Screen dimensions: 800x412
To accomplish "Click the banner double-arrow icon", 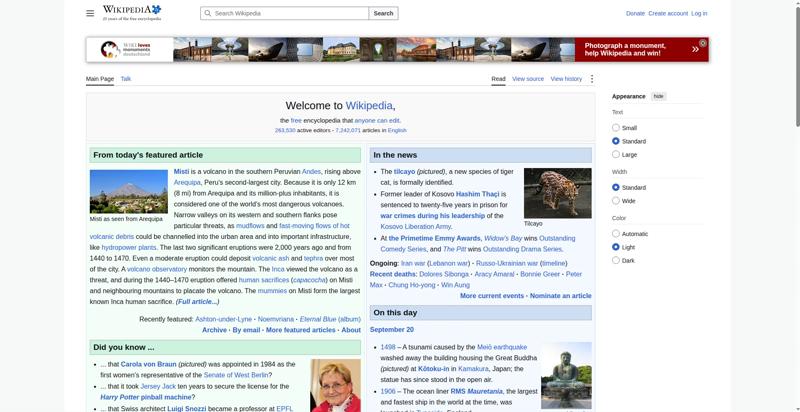I will click(x=695, y=49).
